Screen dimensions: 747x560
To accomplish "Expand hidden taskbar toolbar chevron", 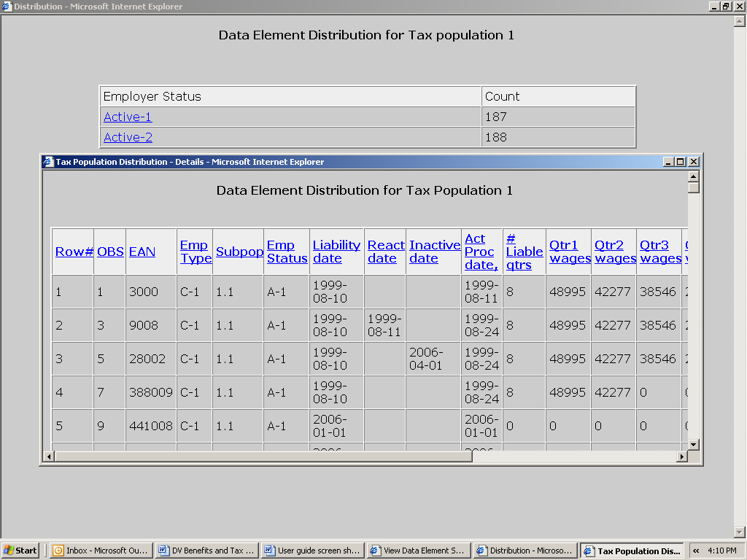I will coord(696,551).
